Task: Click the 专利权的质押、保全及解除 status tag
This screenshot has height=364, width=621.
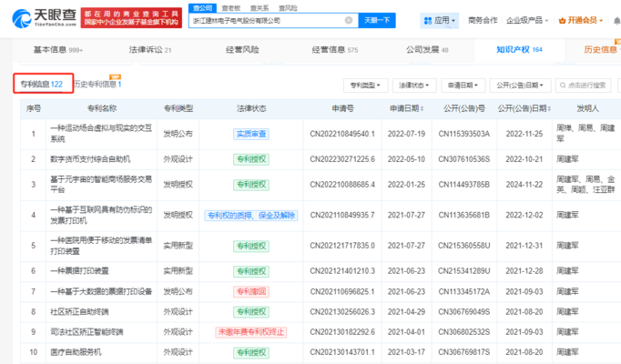Action: pyautogui.click(x=253, y=217)
